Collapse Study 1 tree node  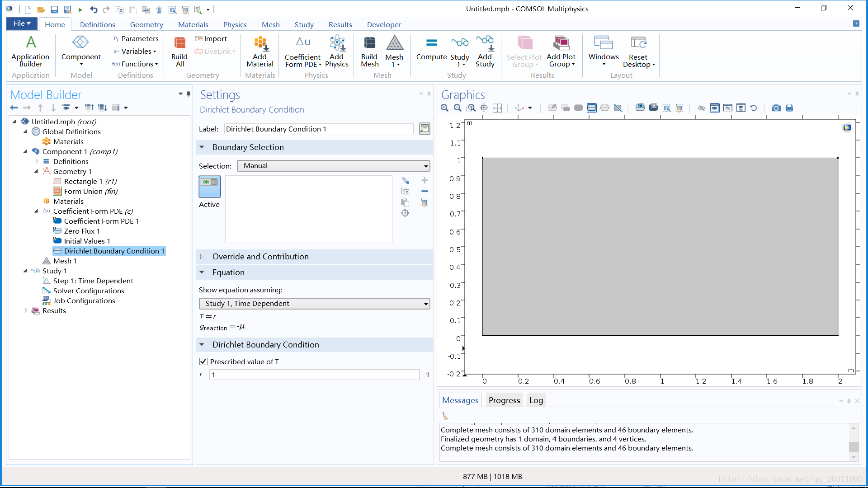point(26,271)
